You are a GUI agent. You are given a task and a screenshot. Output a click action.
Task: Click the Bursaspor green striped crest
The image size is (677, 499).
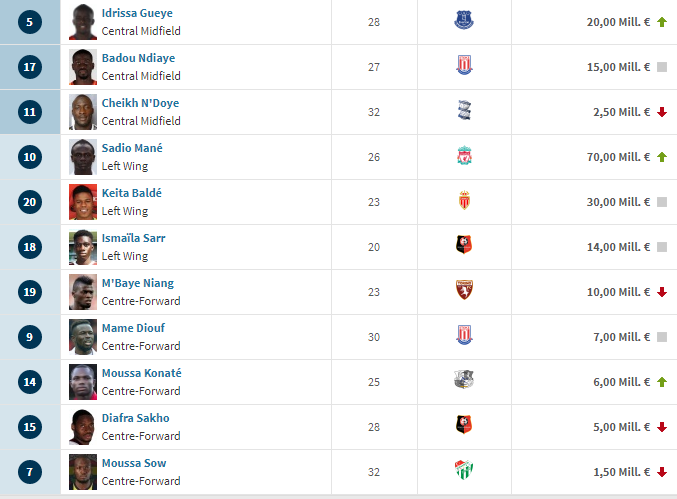coord(464,470)
